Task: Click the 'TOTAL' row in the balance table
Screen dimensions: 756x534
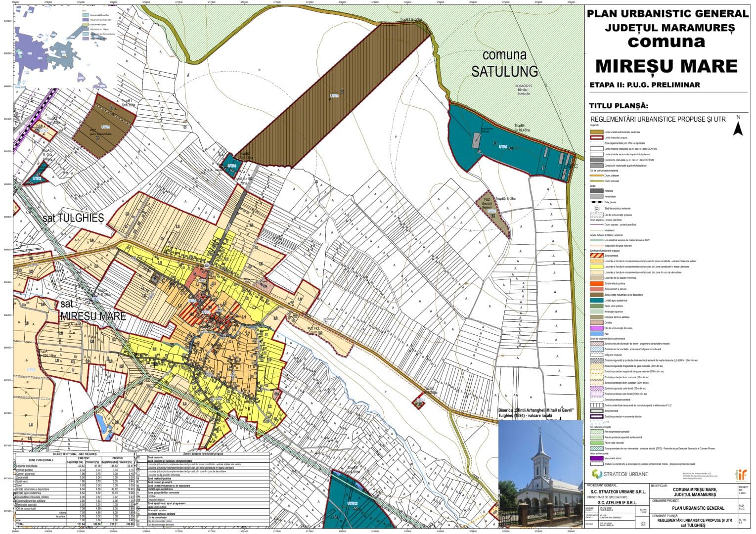Action: (75, 524)
